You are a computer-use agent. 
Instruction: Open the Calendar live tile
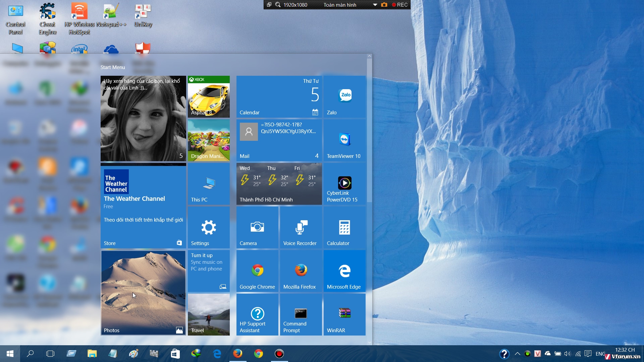point(279,97)
